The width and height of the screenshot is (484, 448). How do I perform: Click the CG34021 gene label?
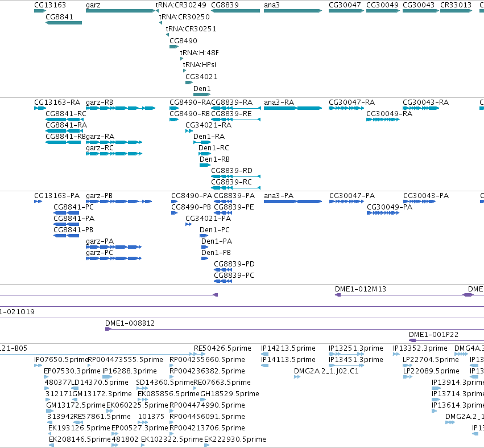pyautogui.click(x=201, y=77)
